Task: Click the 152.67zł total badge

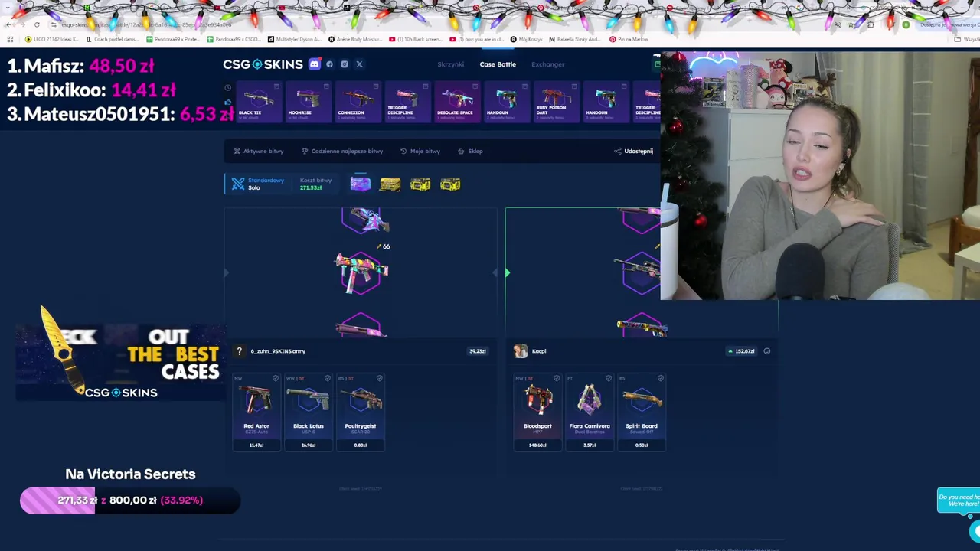Action: pyautogui.click(x=741, y=351)
